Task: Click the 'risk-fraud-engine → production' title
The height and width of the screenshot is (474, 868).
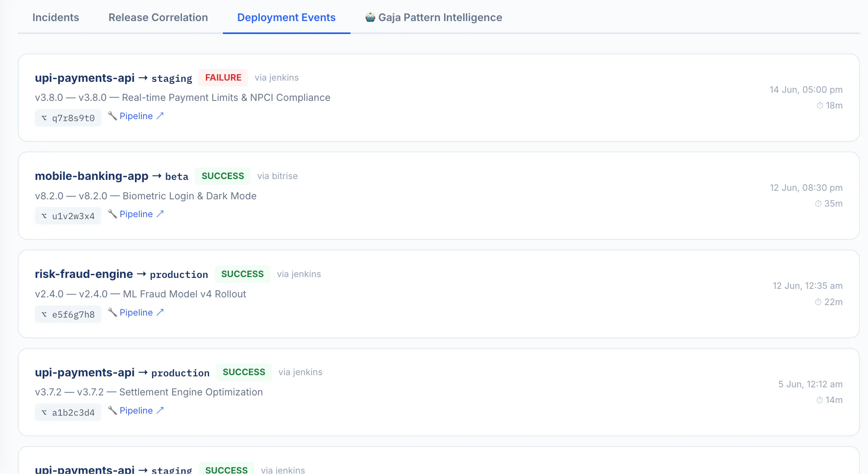Action: 122,274
